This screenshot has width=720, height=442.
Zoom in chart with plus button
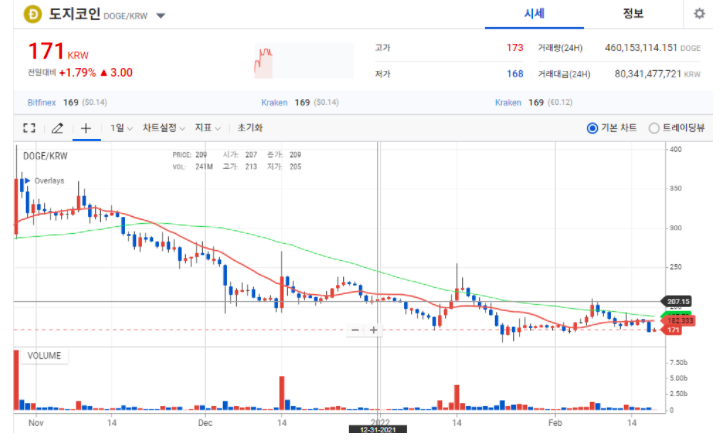[x=374, y=330]
